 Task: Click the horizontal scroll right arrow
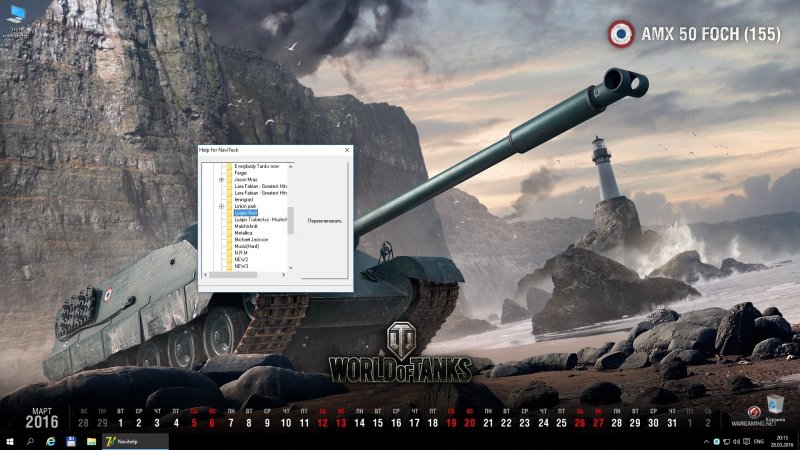point(284,275)
